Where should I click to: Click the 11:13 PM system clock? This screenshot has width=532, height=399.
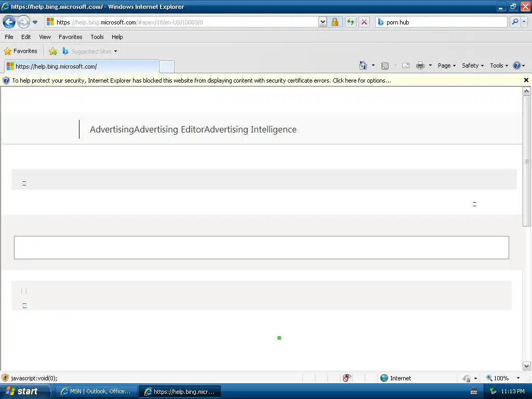pyautogui.click(x=513, y=392)
